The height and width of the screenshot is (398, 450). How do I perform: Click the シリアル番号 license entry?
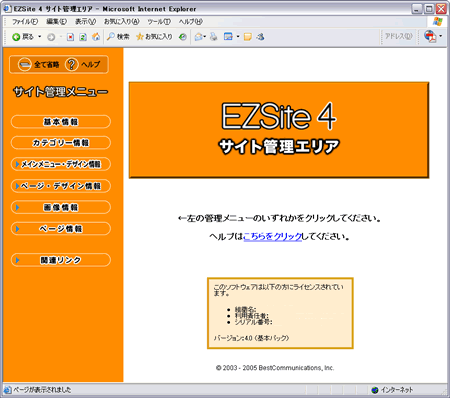click(x=254, y=322)
